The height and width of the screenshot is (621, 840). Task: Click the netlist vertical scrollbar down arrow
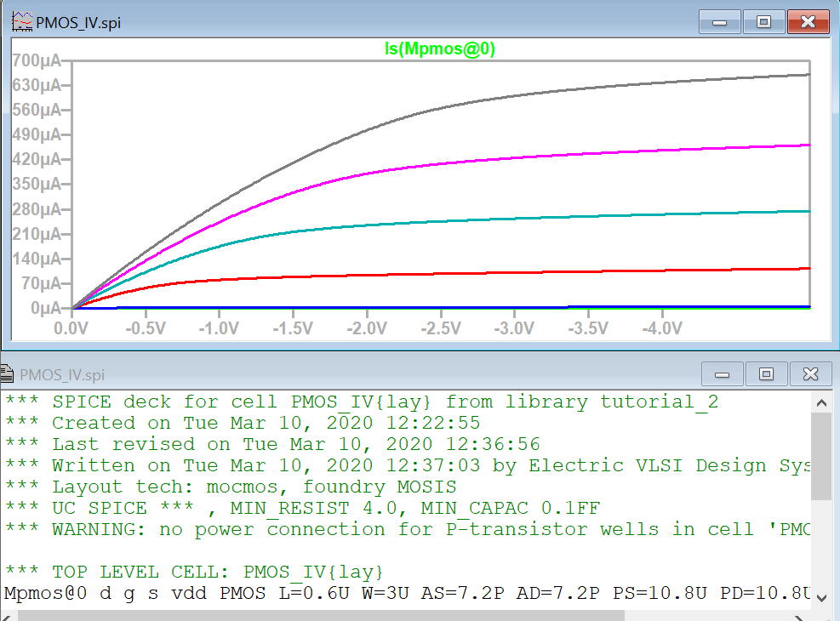click(x=820, y=596)
